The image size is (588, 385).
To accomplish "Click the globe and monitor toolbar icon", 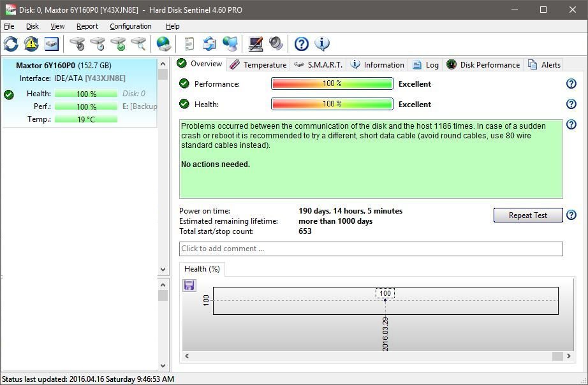I will tap(230, 44).
